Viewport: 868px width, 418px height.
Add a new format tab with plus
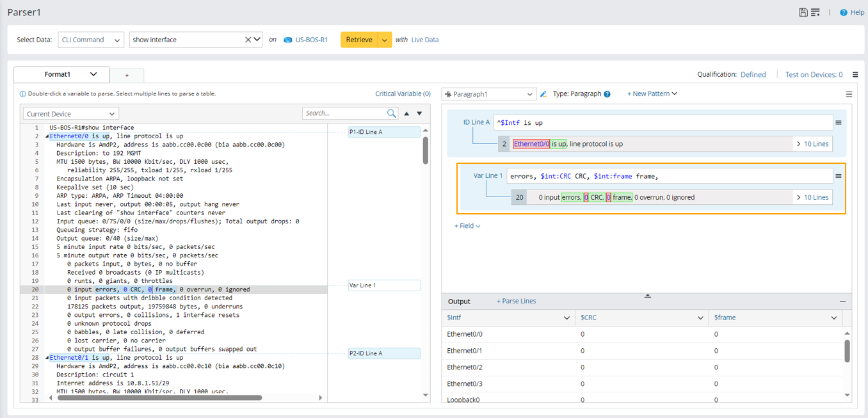point(127,76)
